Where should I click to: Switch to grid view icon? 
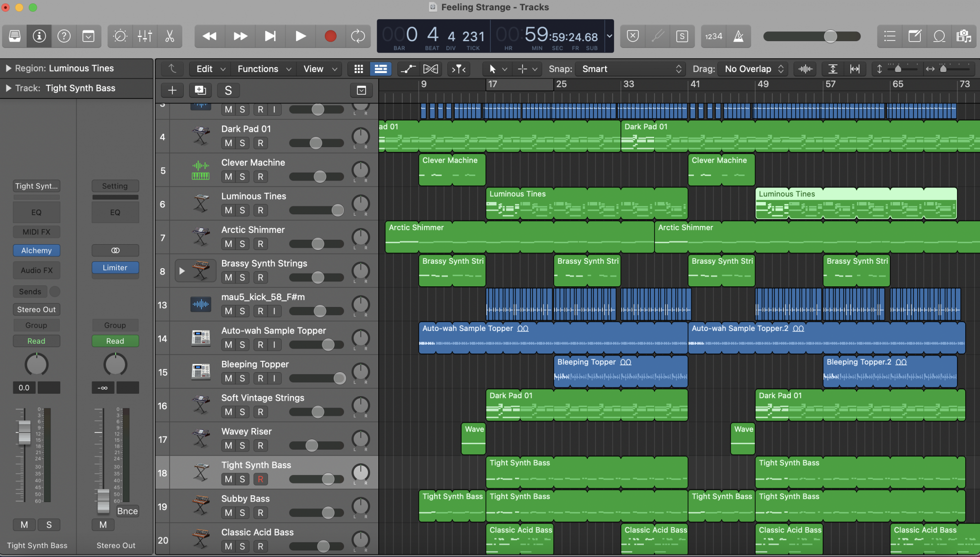(x=359, y=69)
